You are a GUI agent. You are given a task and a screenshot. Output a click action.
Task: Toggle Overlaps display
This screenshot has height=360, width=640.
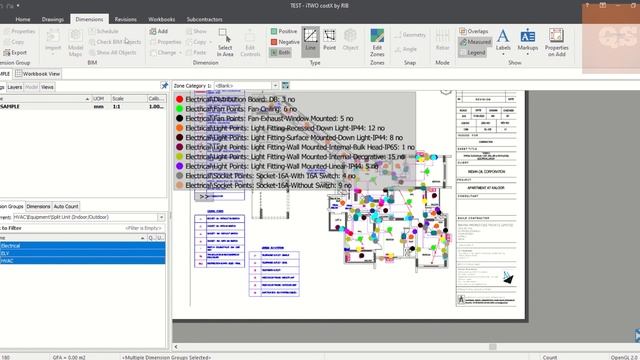point(473,31)
